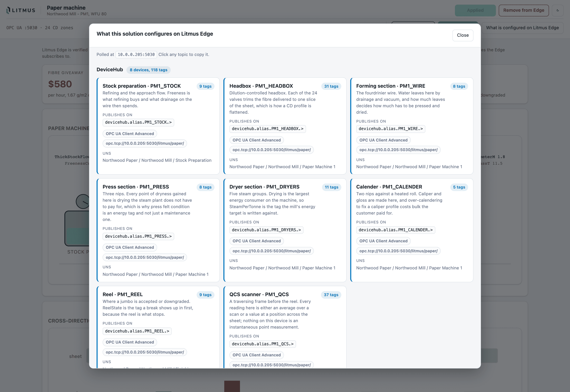570x392 pixels.
Task: Copy topic devicehub.alias.PM1_QCS.>
Action: (263, 344)
